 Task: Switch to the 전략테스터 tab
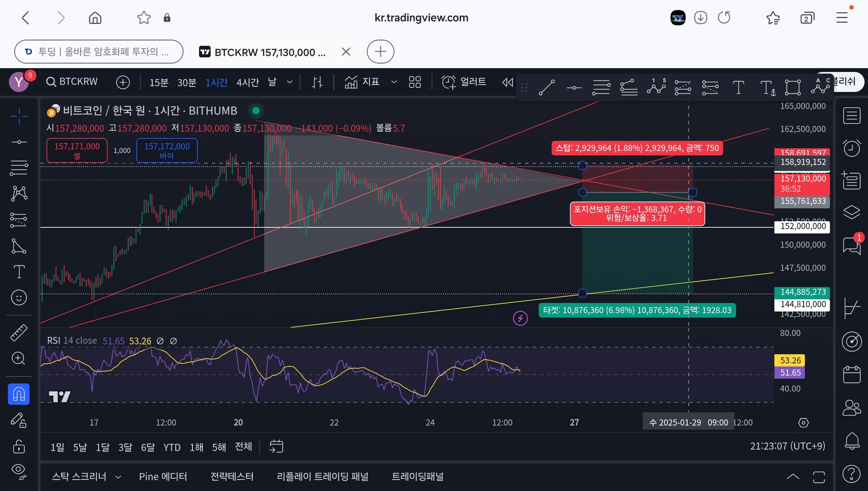point(232,476)
